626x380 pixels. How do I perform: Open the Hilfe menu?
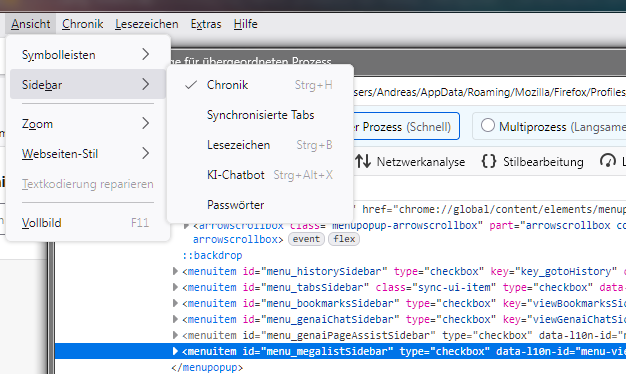click(x=246, y=24)
